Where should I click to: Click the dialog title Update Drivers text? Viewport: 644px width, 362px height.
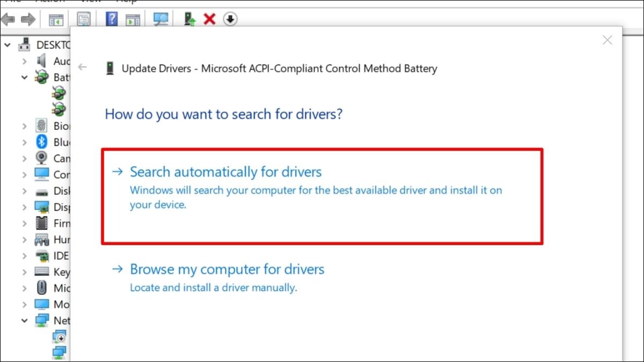(280, 69)
